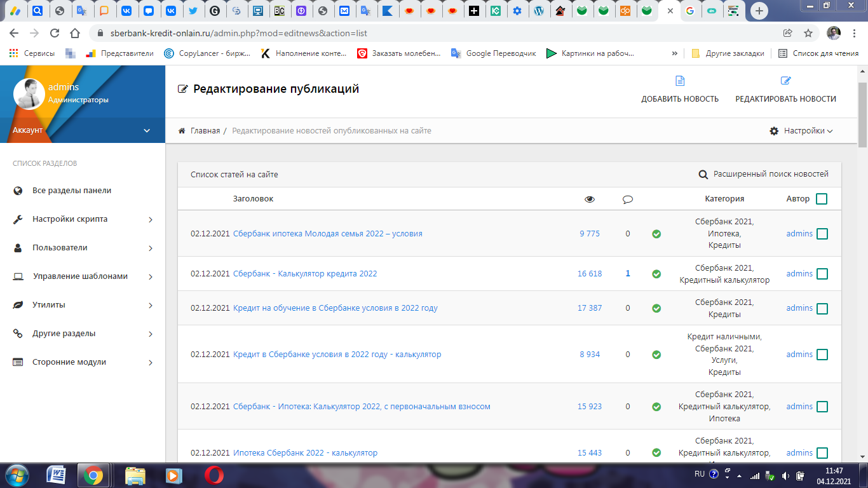Click green status icon for Кредит на обучение
868x488 pixels.
[x=656, y=308]
